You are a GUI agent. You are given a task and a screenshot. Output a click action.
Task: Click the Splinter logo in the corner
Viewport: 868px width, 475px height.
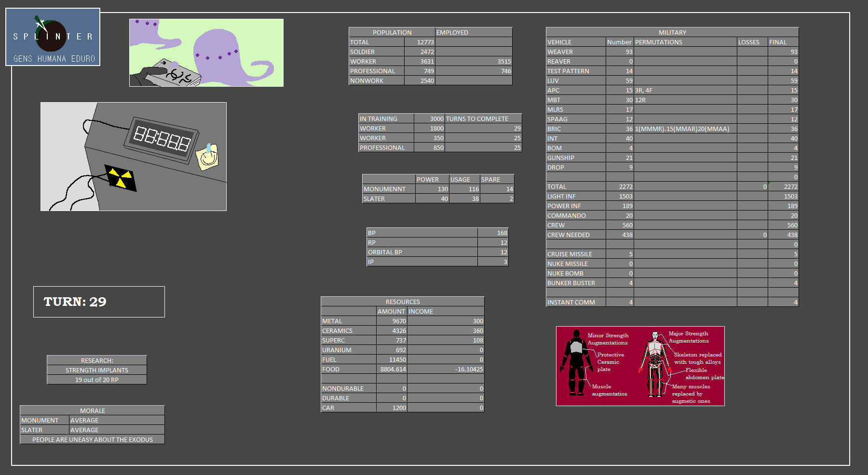[53, 37]
